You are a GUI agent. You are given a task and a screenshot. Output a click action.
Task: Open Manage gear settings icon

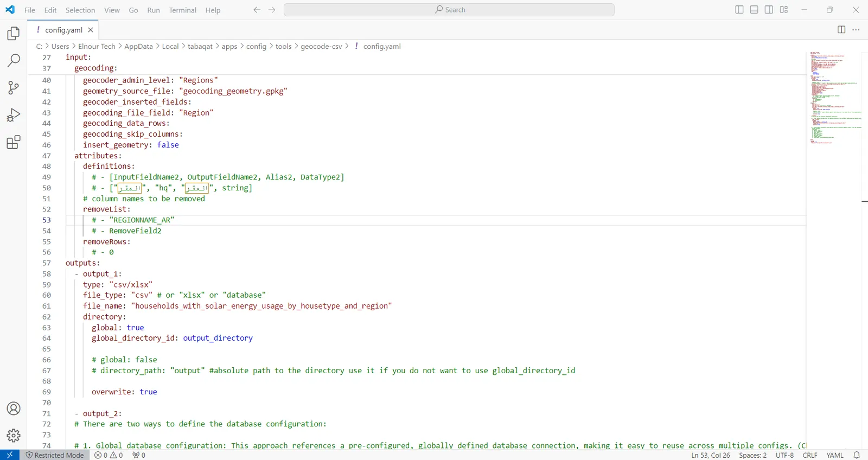[14, 435]
